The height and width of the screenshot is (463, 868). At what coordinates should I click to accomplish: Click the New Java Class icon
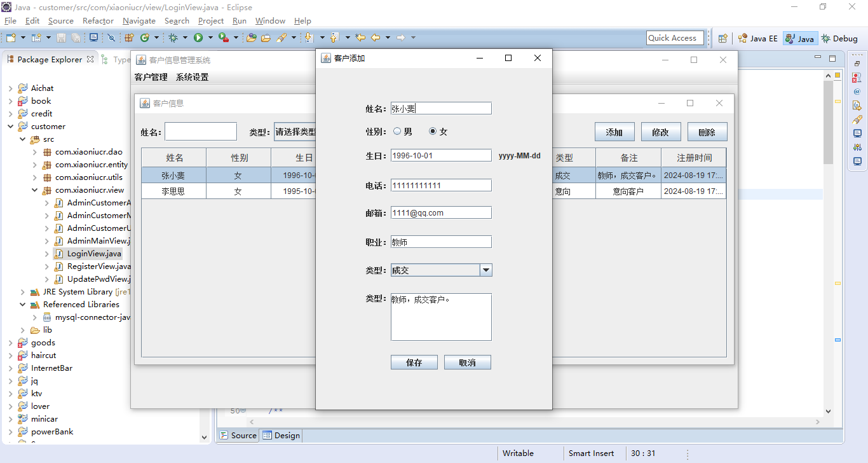(145, 38)
